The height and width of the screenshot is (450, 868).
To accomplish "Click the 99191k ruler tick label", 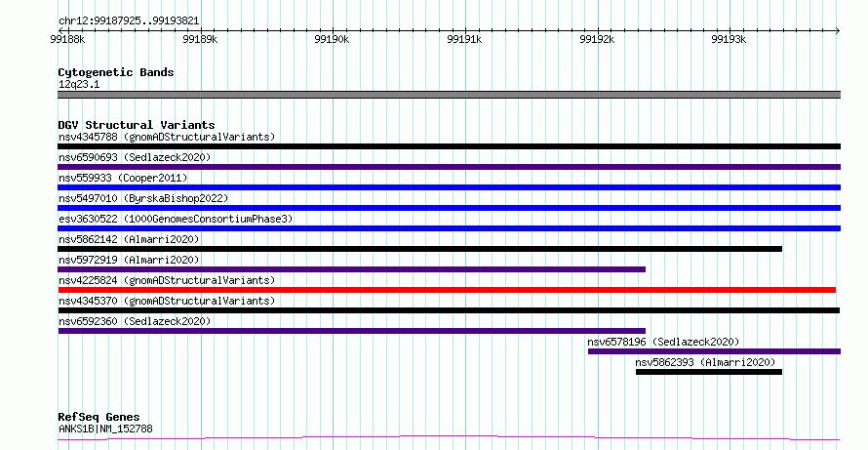I will pyautogui.click(x=464, y=39).
